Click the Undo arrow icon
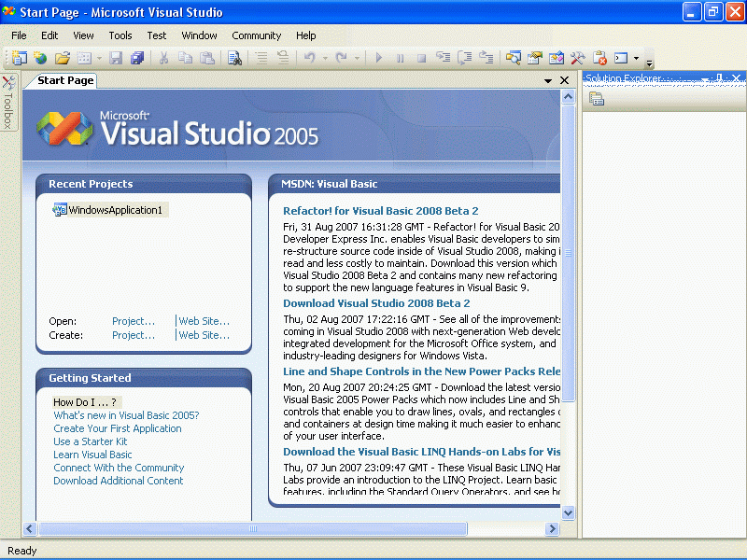Screen dimensions: 747x560 point(310,58)
